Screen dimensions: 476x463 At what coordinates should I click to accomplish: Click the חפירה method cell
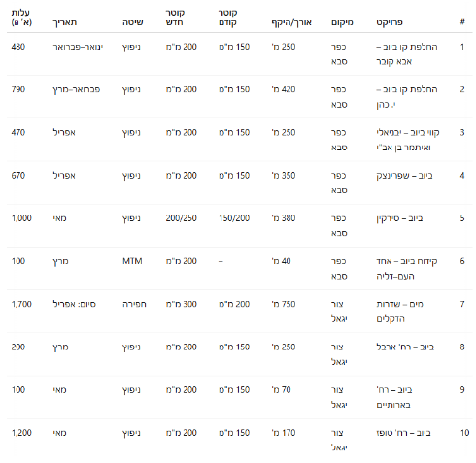pos(134,304)
